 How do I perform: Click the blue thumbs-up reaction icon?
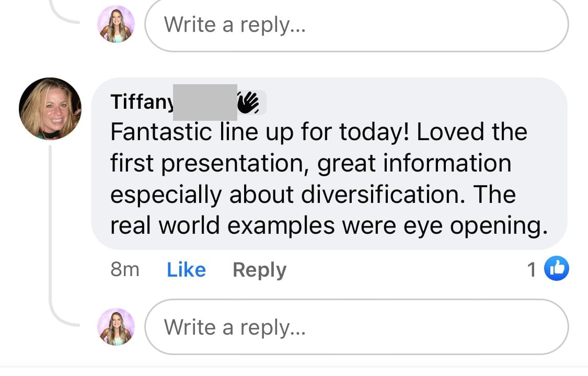557,268
